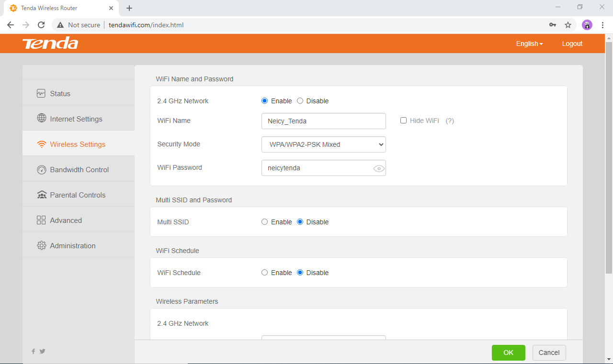Screen dimensions: 613x364
Task: Click the 'Wireless Parameters' heading
Action: coord(187,301)
